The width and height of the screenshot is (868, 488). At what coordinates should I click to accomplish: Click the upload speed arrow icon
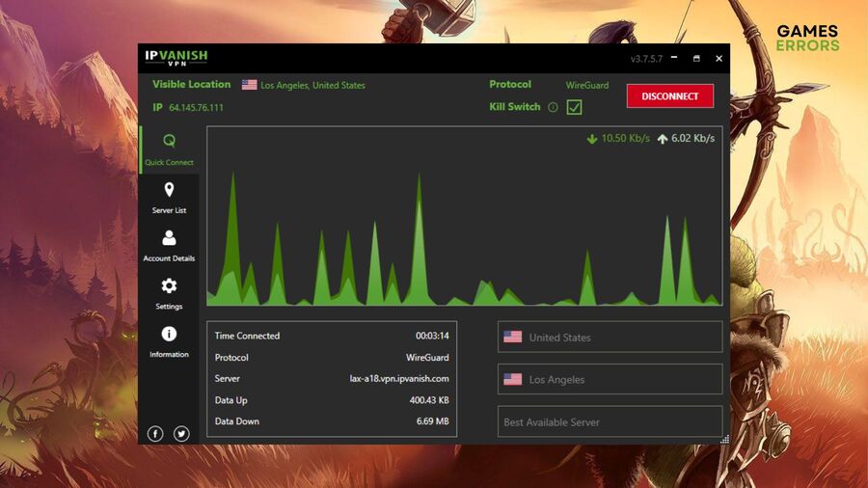tap(662, 139)
